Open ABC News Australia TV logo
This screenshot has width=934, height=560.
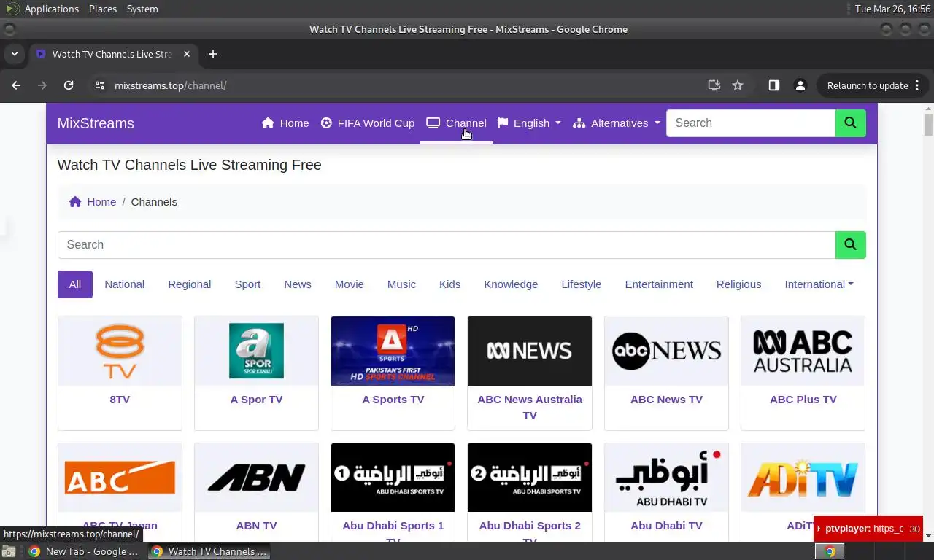[x=530, y=351]
